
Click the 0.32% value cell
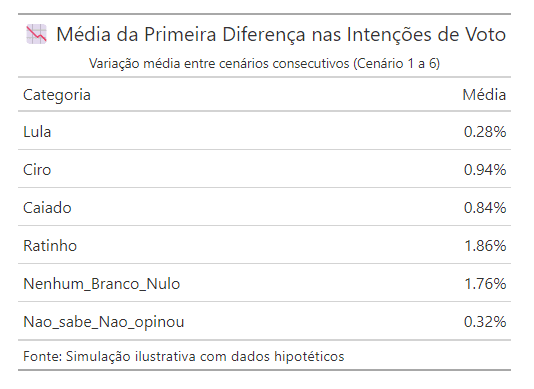485,322
